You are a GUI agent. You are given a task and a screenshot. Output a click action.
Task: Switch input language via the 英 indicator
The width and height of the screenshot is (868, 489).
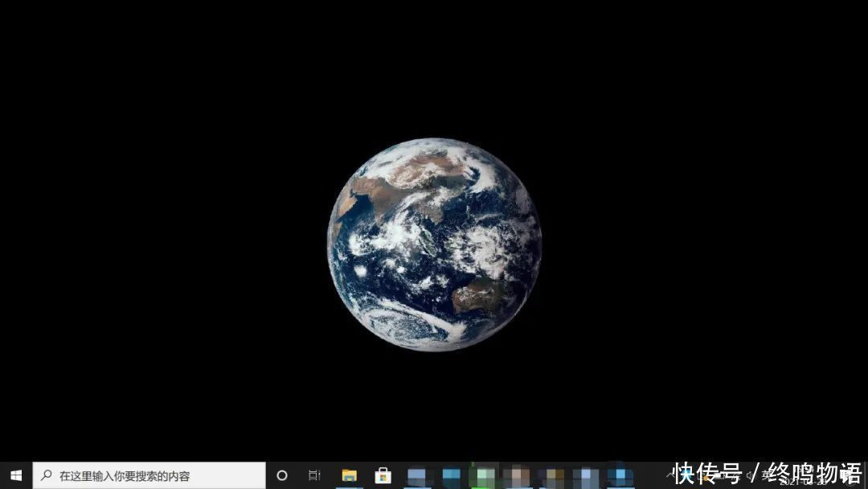(764, 475)
